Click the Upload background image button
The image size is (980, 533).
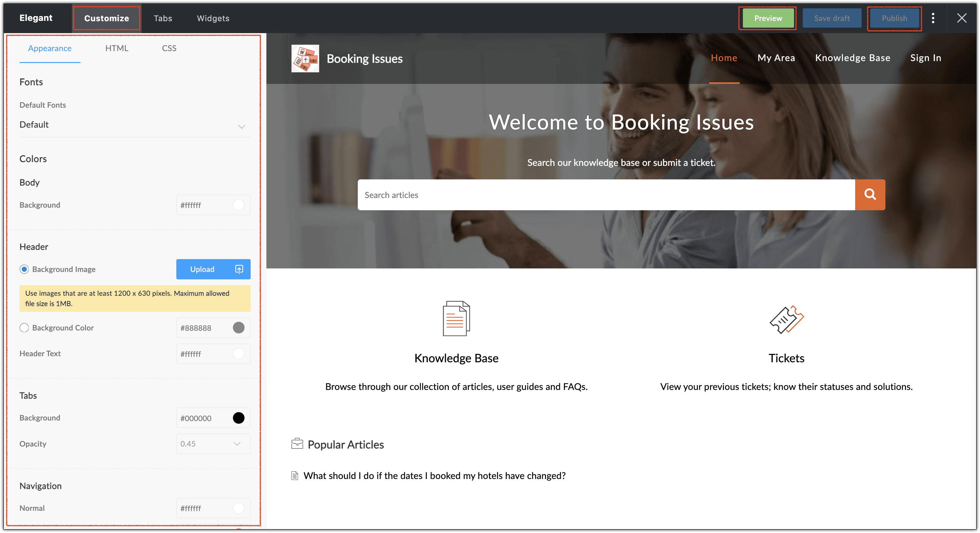[213, 269]
